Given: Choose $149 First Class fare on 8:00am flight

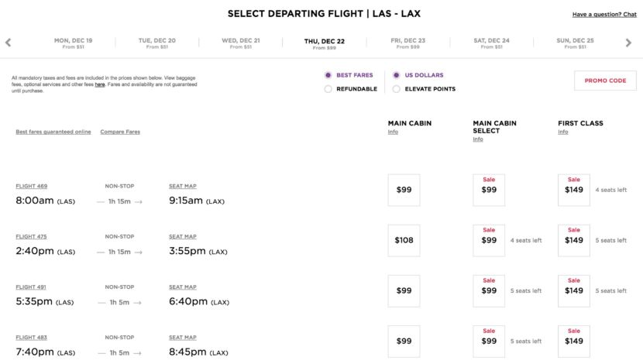Looking at the screenshot, I should pyautogui.click(x=574, y=190).
